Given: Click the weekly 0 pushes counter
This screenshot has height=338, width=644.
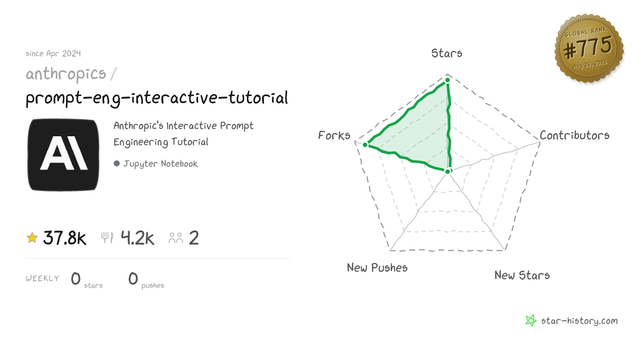Looking at the screenshot, I should pyautogui.click(x=146, y=280).
